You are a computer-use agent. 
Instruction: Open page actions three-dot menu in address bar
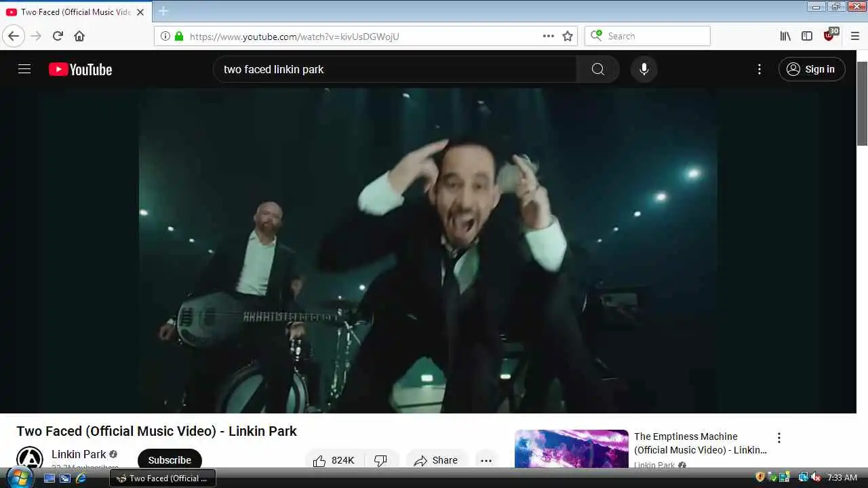(x=549, y=36)
